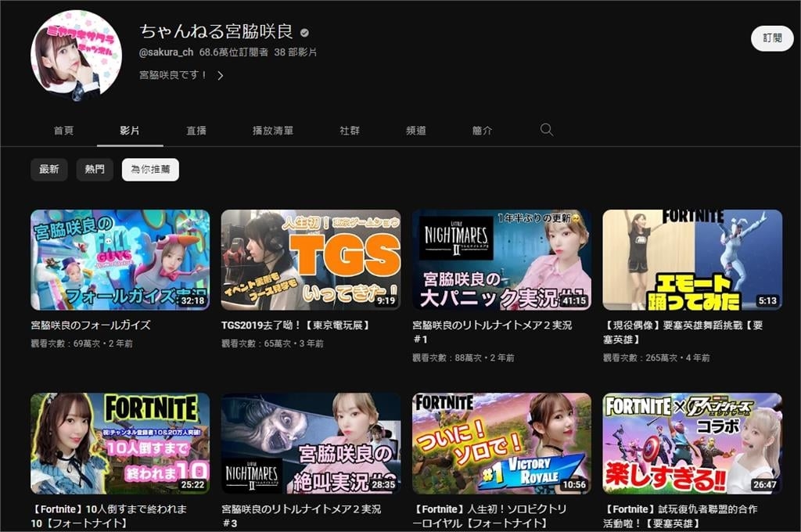
Task: Open the Fall Guys video thumbnail
Action: [120, 260]
